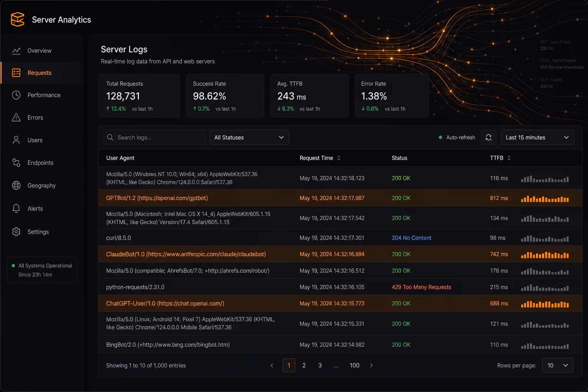Go to page 3 of logs
This screenshot has height=392, width=588.
click(320, 366)
